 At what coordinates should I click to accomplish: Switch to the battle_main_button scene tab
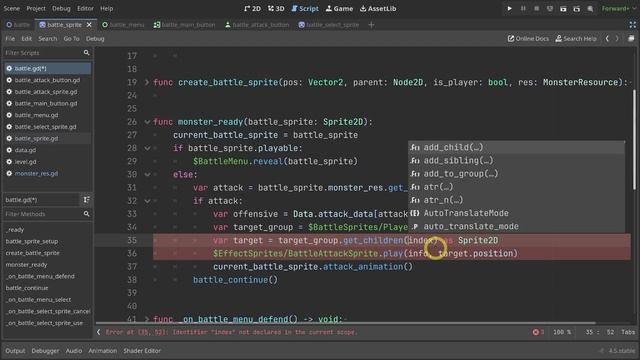point(184,24)
